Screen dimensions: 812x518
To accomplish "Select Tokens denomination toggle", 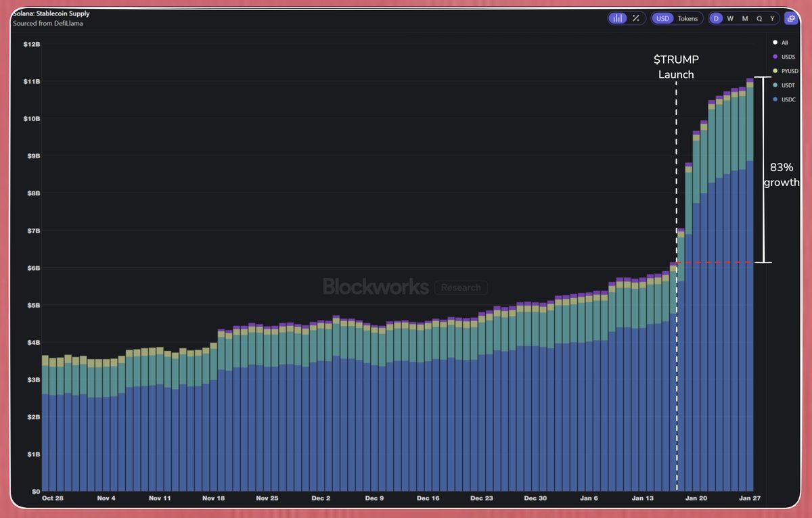I will point(687,18).
